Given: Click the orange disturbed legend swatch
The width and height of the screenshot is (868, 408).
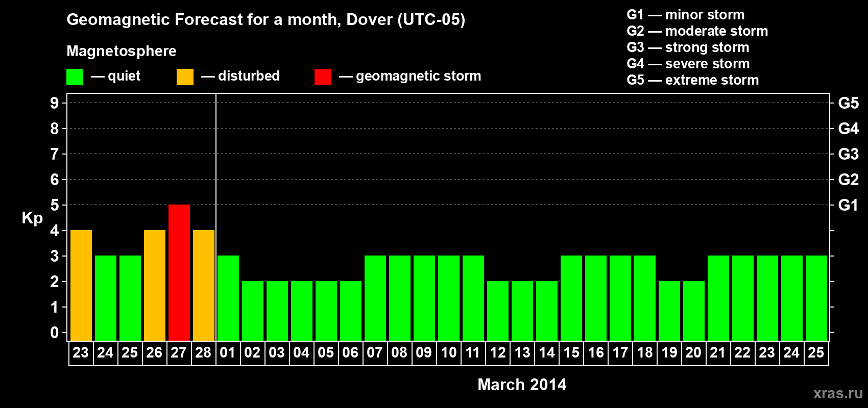Looking at the screenshot, I should coord(185,77).
